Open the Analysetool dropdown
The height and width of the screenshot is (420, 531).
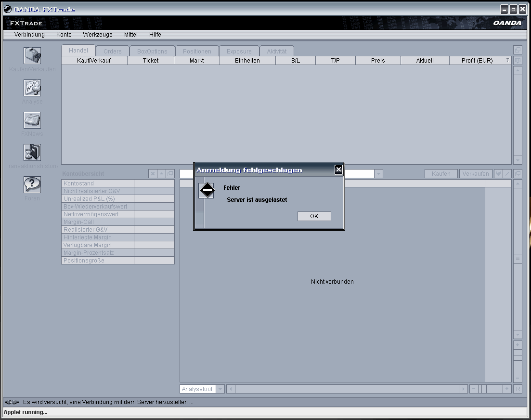click(x=220, y=389)
